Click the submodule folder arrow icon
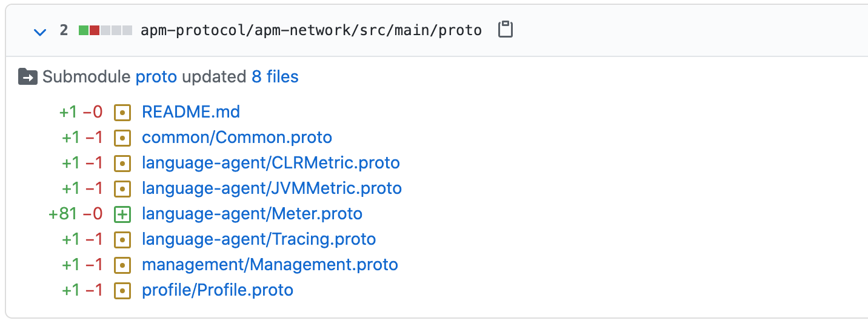This screenshot has height=332, width=868. click(x=28, y=77)
